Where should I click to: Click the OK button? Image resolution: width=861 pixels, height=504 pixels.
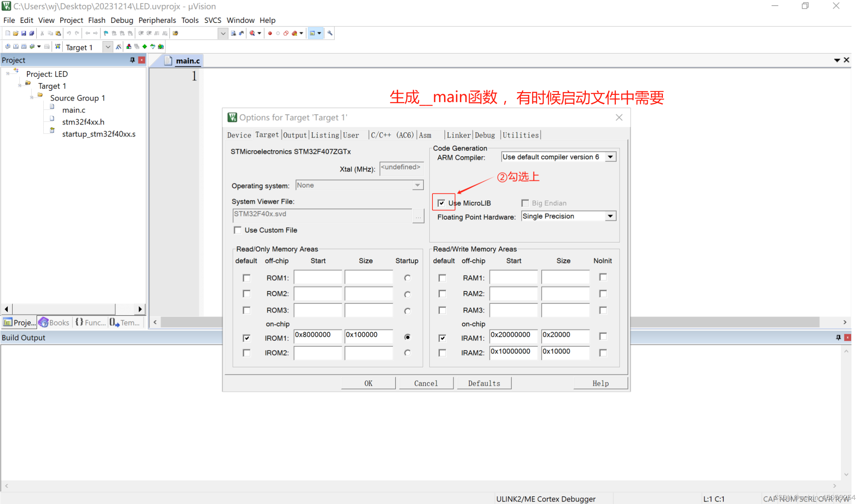(x=368, y=383)
